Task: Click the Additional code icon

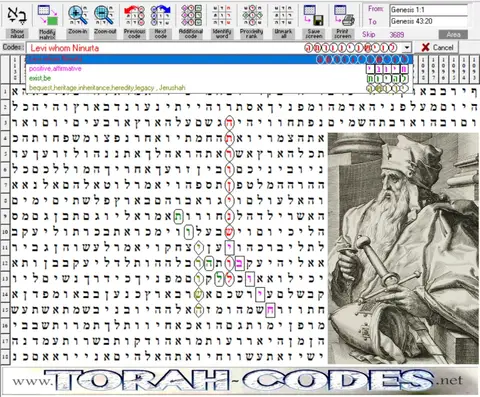Action: [x=191, y=15]
